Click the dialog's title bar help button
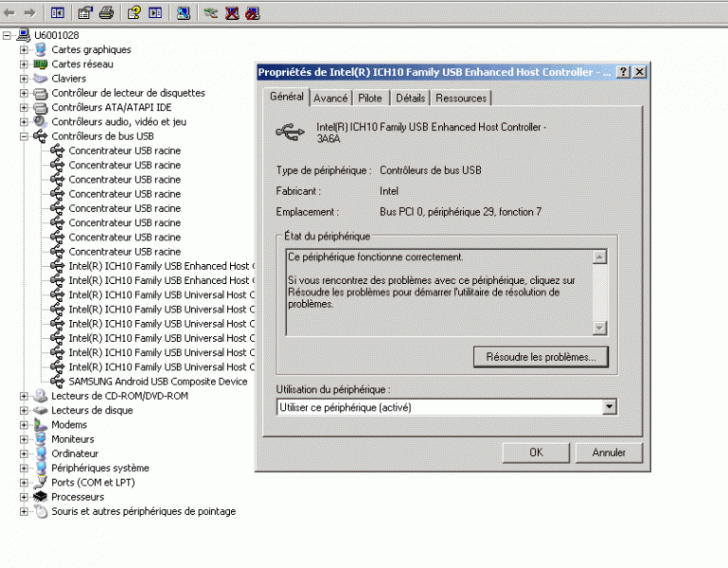 click(x=624, y=72)
